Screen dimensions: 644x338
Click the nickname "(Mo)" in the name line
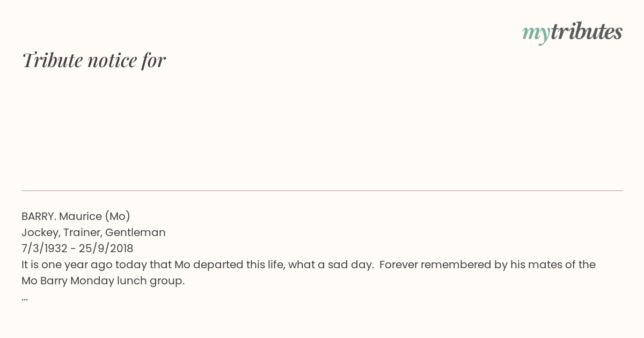[118, 216]
